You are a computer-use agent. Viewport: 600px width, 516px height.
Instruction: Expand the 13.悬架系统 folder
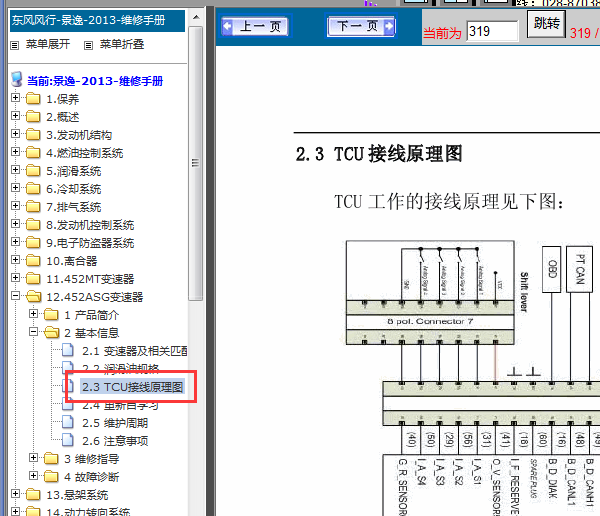pos(15,493)
